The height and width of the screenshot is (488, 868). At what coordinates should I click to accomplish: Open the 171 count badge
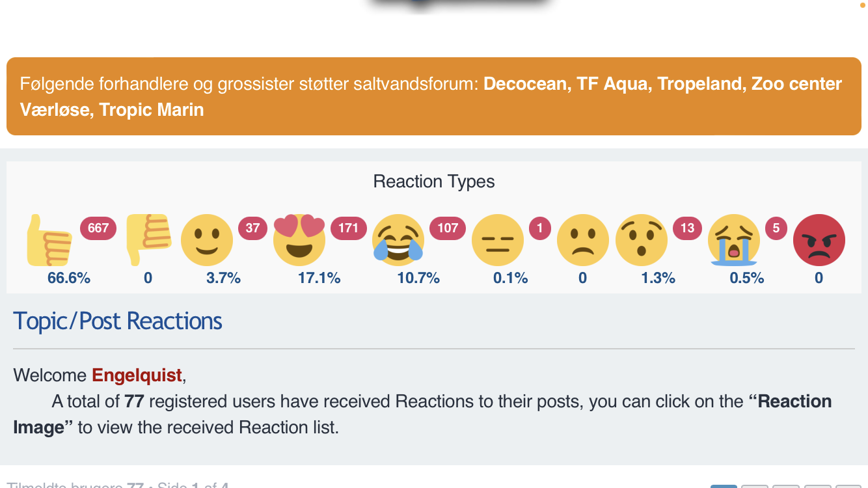coord(349,228)
